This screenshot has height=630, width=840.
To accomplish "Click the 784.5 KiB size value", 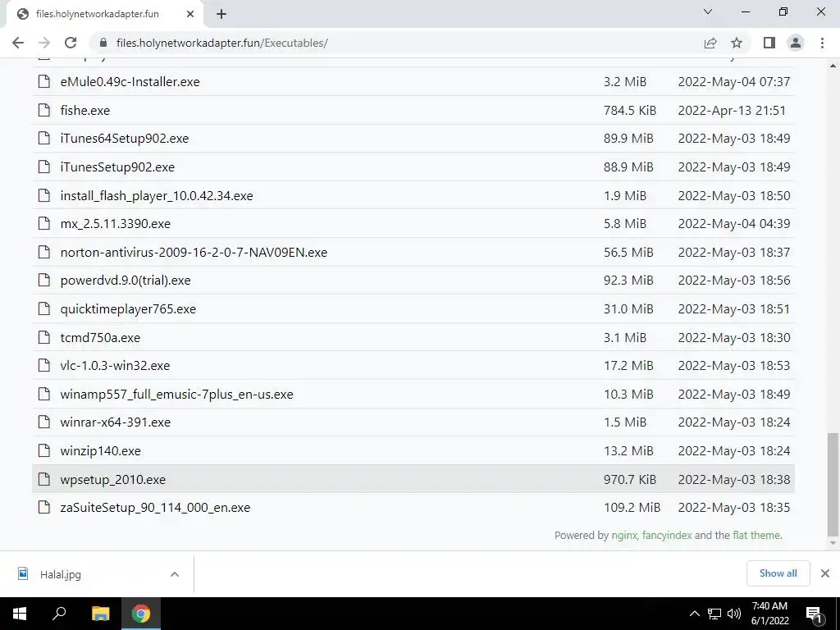I will pos(629,111).
